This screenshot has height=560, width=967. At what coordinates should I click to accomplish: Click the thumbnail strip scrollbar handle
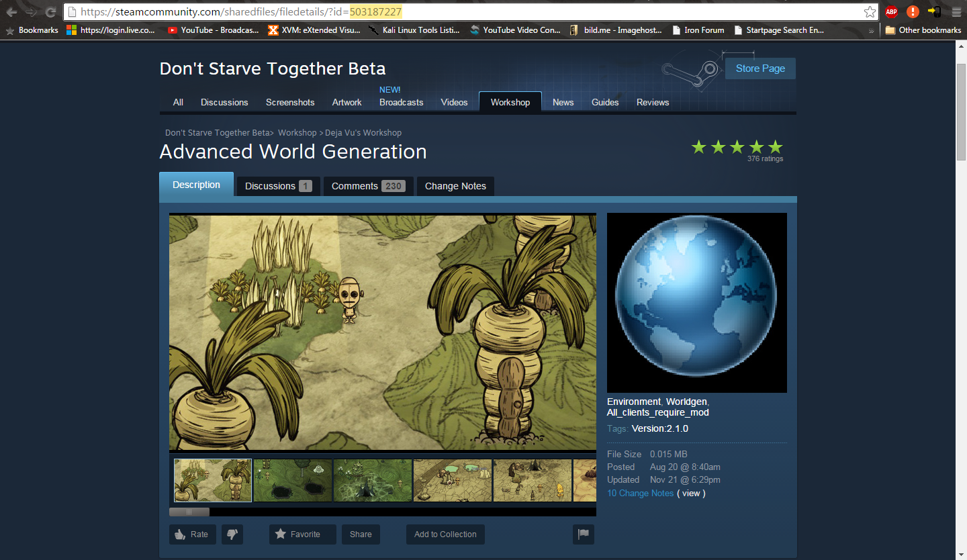tap(190, 511)
